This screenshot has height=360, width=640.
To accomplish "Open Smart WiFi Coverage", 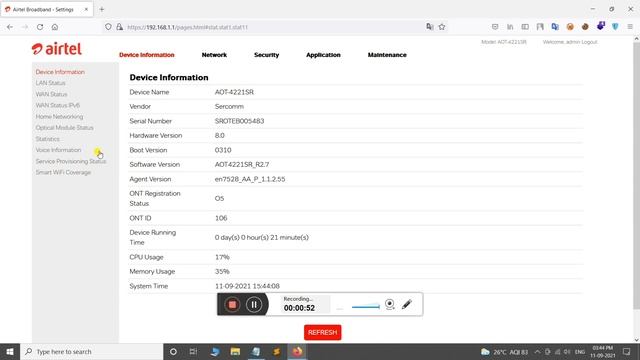I will click(63, 173).
